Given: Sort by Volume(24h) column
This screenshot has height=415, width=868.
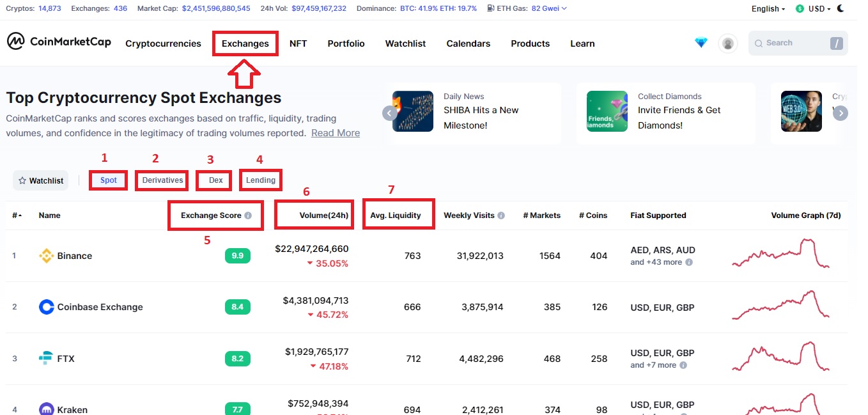Looking at the screenshot, I should tap(324, 215).
